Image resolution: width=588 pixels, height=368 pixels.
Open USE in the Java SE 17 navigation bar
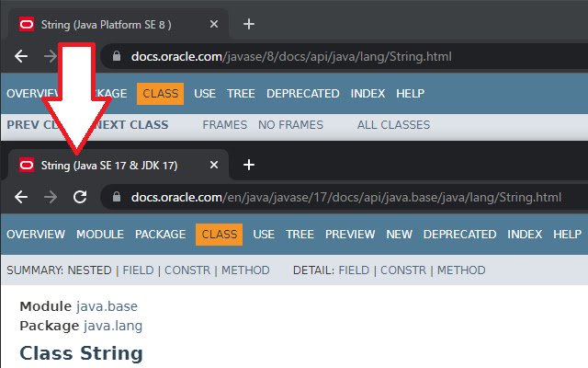(x=264, y=235)
